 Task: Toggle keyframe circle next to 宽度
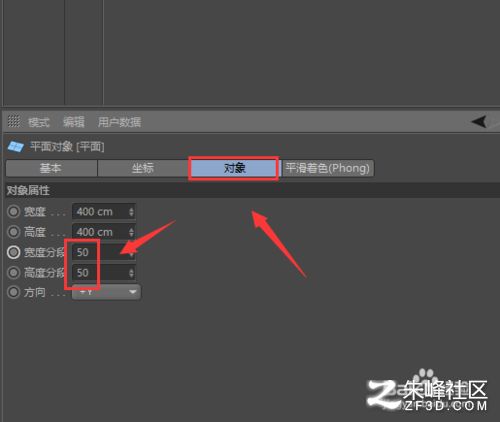pyautogui.click(x=14, y=211)
